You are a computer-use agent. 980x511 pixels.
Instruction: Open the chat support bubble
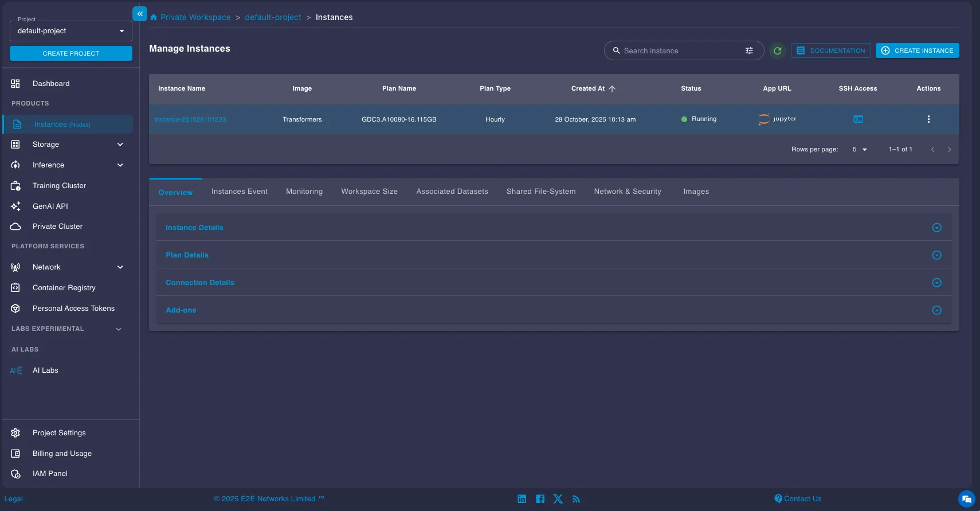pos(966,499)
